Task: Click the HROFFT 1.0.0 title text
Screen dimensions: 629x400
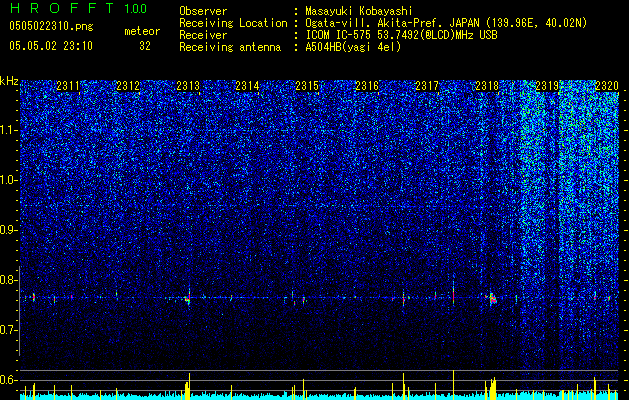Action: (78, 8)
